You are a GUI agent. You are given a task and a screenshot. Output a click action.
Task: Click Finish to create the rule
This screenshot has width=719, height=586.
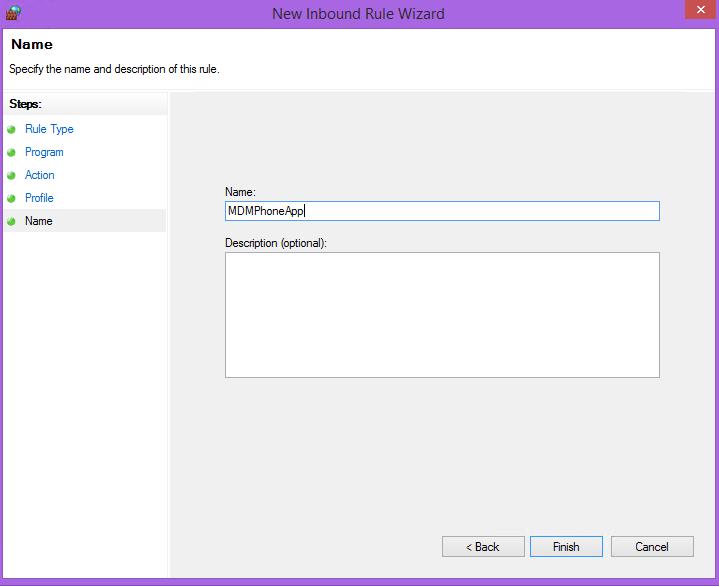(566, 547)
